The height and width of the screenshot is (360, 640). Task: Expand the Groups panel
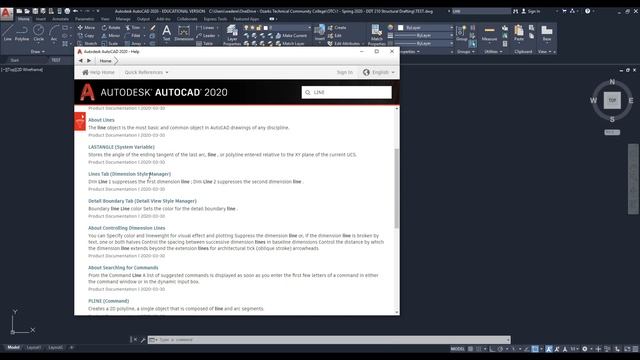pyautogui.click(x=465, y=52)
